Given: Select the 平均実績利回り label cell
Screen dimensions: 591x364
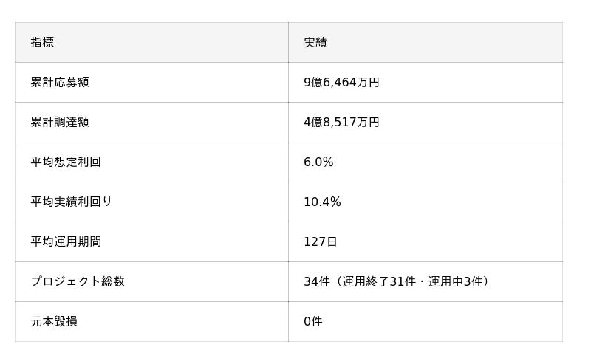Looking at the screenshot, I should click(72, 202).
